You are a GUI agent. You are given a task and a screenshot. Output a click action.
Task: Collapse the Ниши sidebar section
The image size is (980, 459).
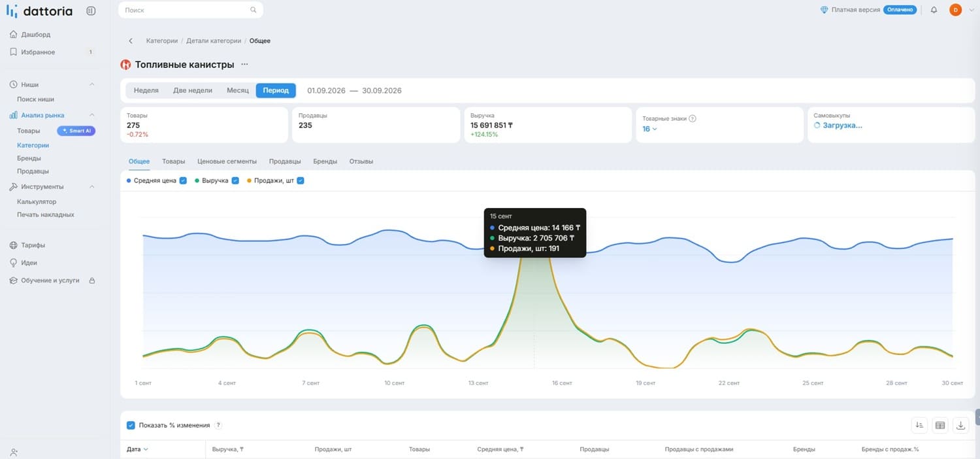(91, 84)
